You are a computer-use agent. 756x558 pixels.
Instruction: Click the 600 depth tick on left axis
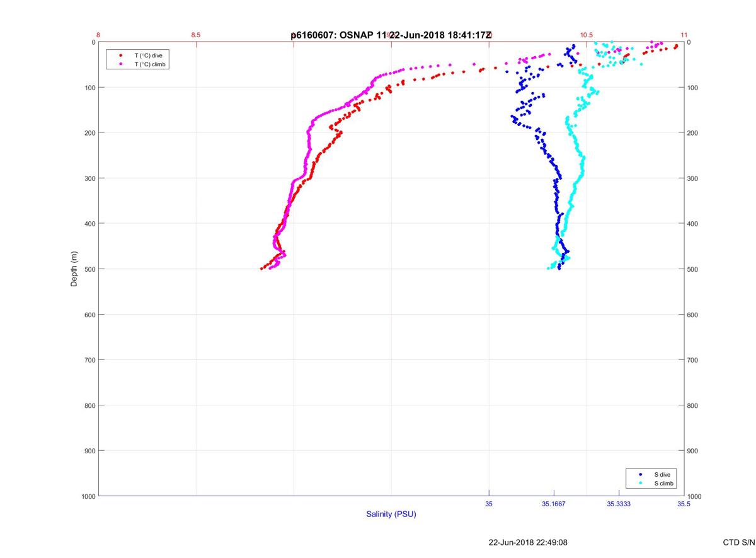coord(89,315)
